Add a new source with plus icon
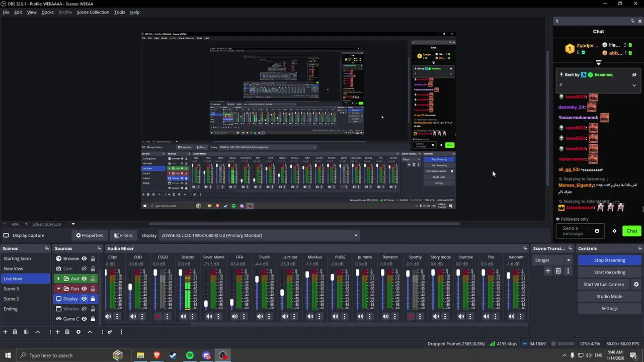This screenshot has width=644, height=362. tap(57, 332)
